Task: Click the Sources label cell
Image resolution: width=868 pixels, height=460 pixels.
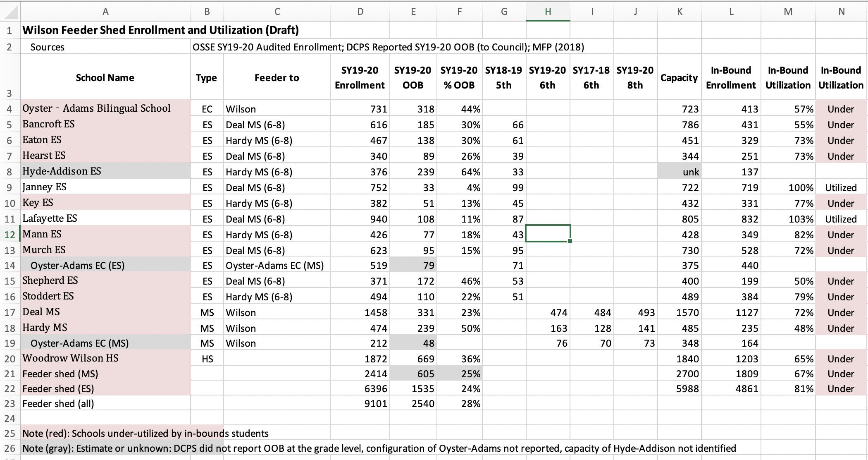Action: pos(47,47)
